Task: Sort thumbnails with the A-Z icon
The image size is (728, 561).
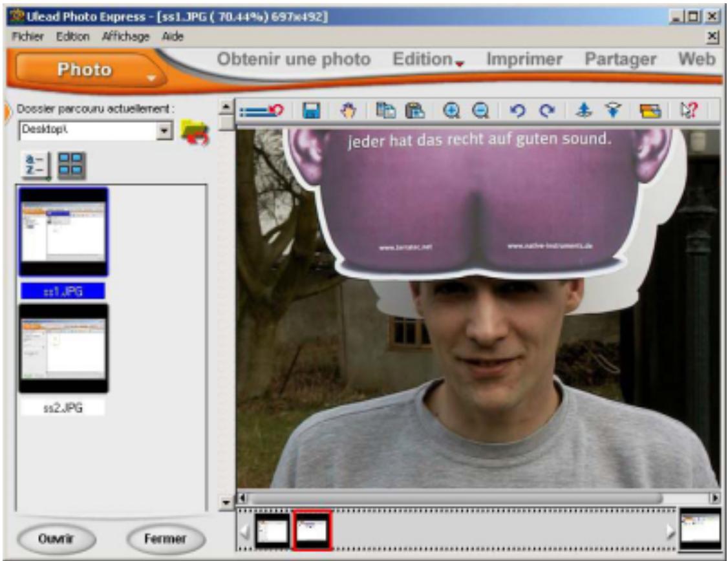Action: click(36, 165)
